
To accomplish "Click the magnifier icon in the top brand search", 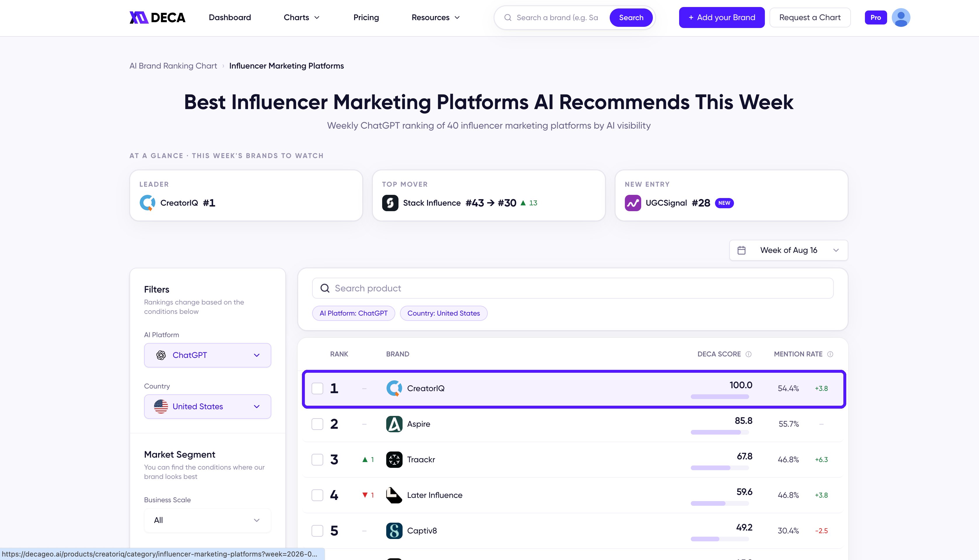I will click(508, 18).
